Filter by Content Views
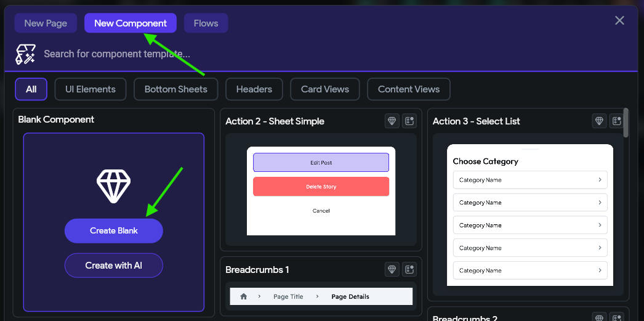This screenshot has width=644, height=321. 409,89
